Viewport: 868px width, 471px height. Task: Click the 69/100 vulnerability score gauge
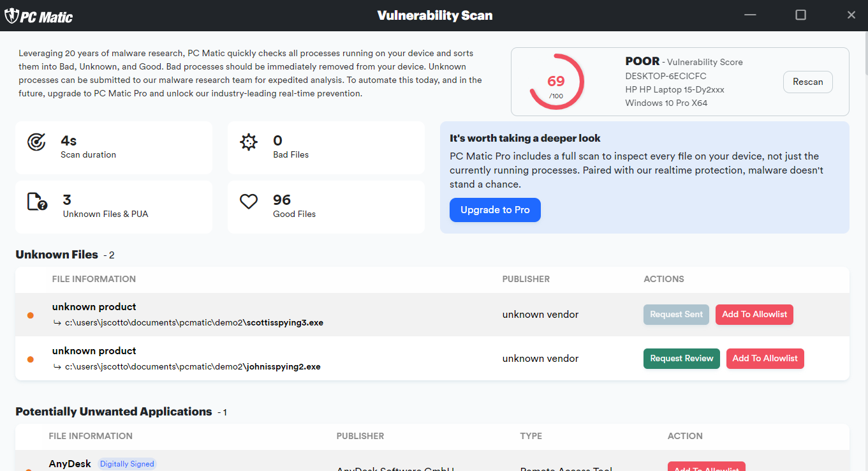coord(556,82)
